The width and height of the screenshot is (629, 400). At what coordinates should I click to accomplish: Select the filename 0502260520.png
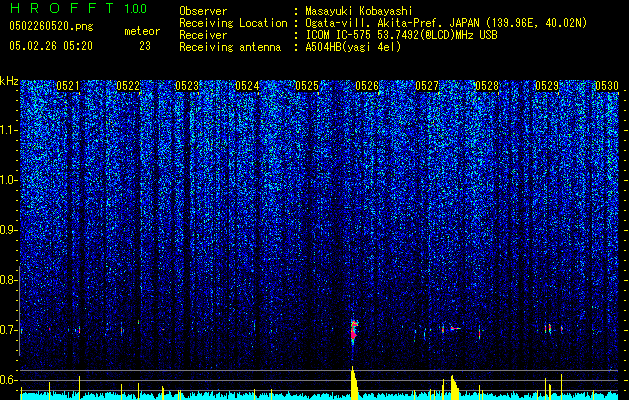51,27
